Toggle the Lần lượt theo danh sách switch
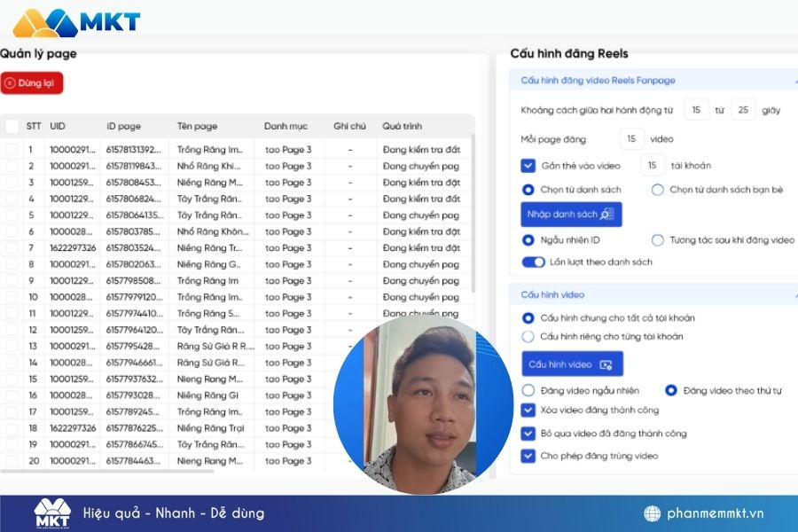Image resolution: width=798 pixels, height=532 pixels. pyautogui.click(x=533, y=262)
